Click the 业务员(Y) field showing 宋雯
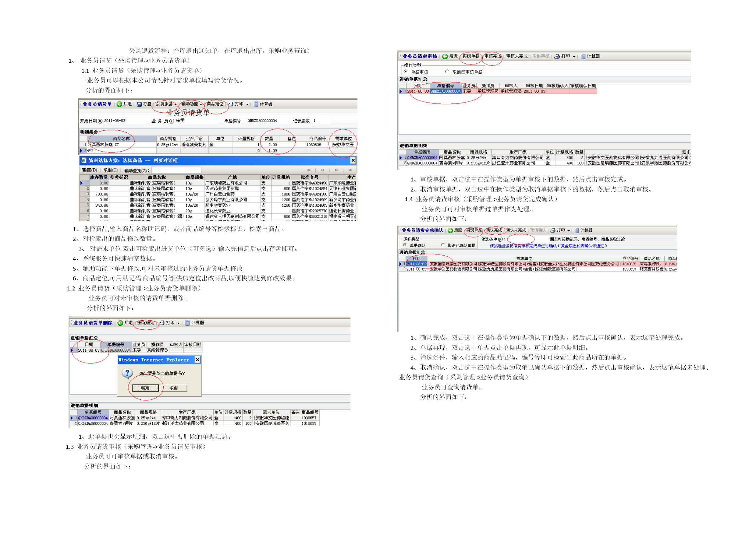The image size is (756, 534). pos(197,121)
